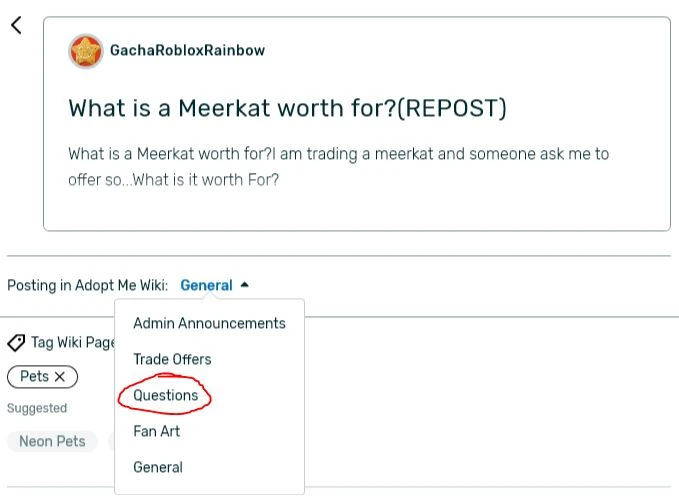Click the Pets tag chip
Screen dimensions: 679x501
(34, 377)
